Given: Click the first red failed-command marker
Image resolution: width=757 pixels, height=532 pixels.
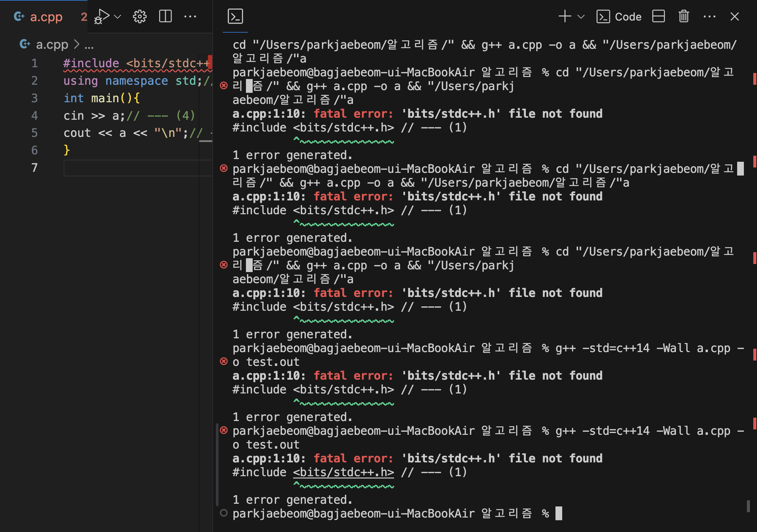Looking at the screenshot, I should [x=224, y=85].
